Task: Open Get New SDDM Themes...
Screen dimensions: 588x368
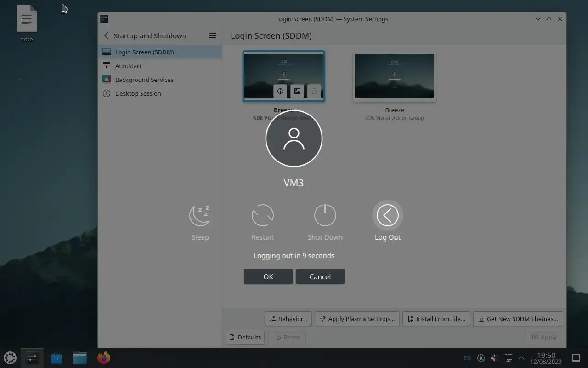Action: 518,319
